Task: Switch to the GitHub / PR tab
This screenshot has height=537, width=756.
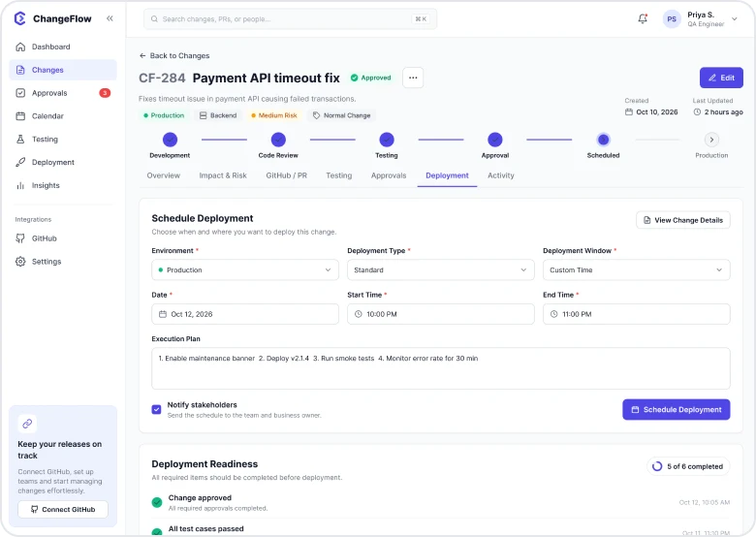Action: coord(286,175)
